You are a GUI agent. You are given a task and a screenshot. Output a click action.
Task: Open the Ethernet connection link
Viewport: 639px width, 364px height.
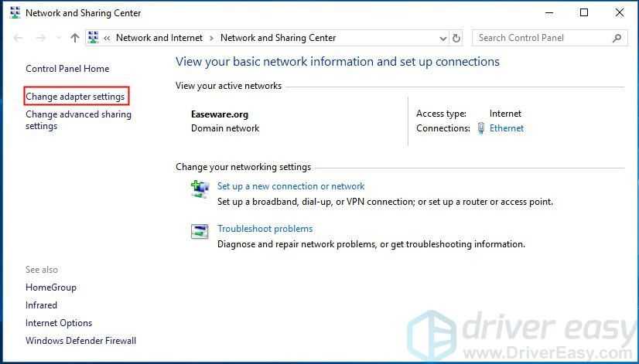(x=507, y=128)
